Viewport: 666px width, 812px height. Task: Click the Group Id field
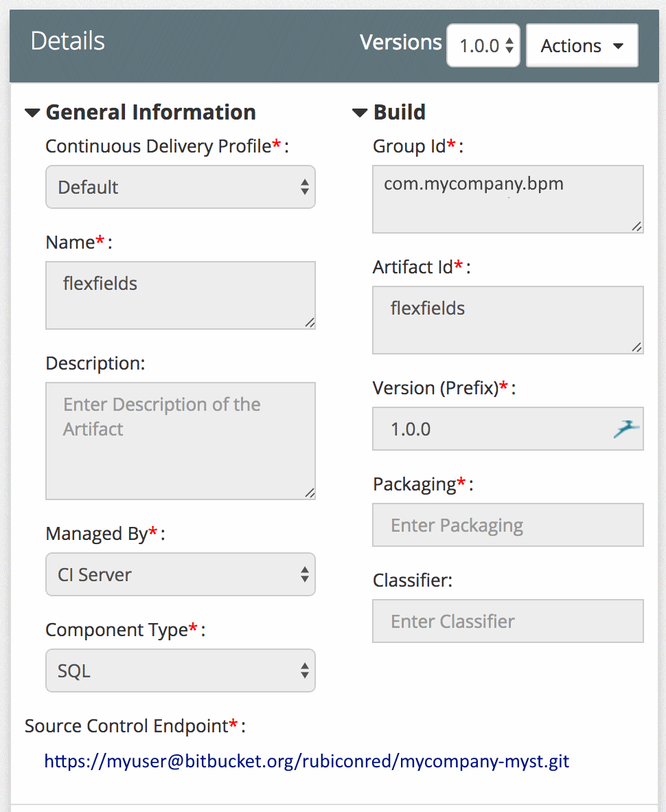[508, 199]
